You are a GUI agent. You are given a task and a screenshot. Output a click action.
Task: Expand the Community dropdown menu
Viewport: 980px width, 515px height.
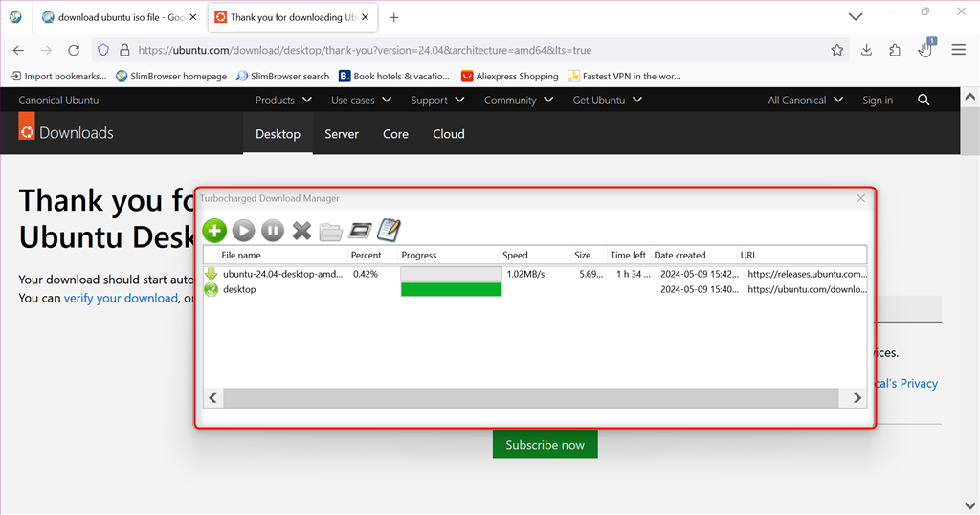tap(519, 100)
